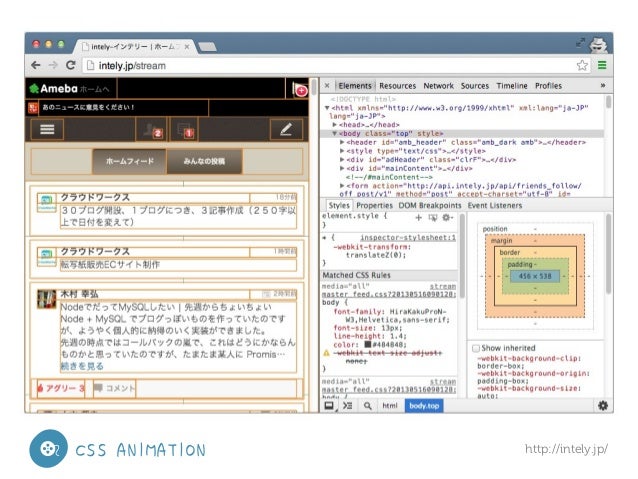Image resolution: width=638 pixels, height=479 pixels.
Task: Click the intely.jp/stream address bar
Action: [330, 66]
